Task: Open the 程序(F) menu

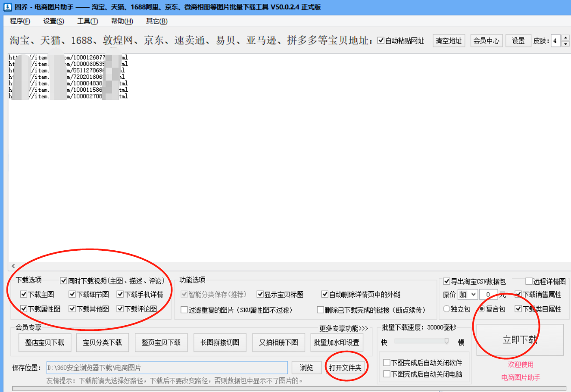Action: [20, 21]
